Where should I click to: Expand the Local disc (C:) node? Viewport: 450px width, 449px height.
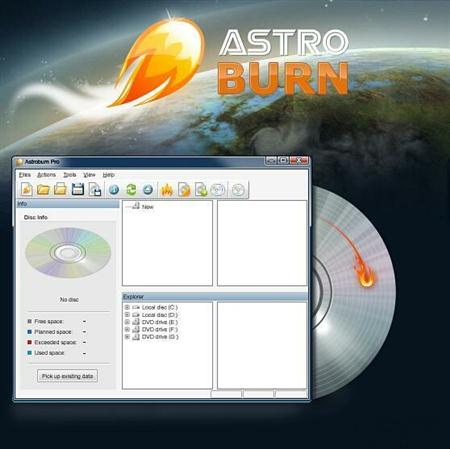click(x=127, y=307)
